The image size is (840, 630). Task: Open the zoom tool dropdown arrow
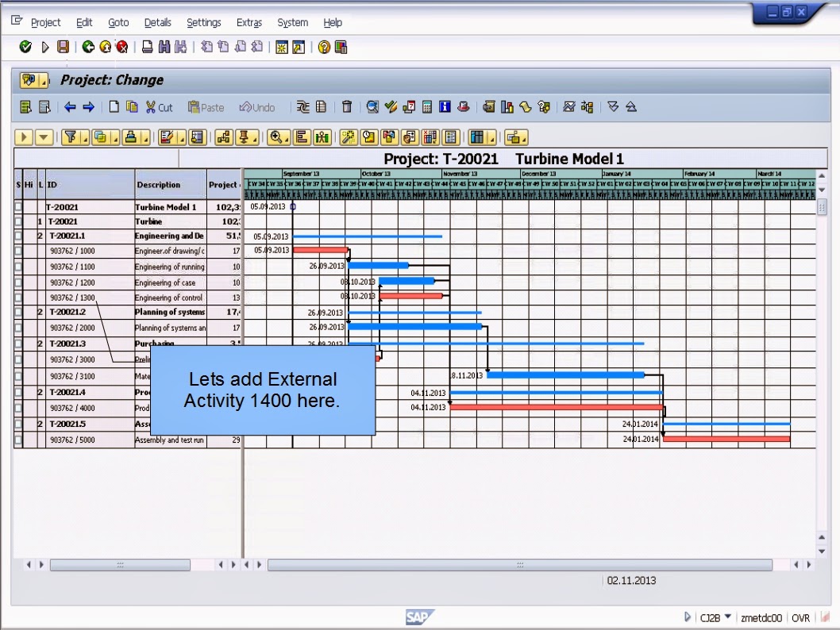click(286, 140)
